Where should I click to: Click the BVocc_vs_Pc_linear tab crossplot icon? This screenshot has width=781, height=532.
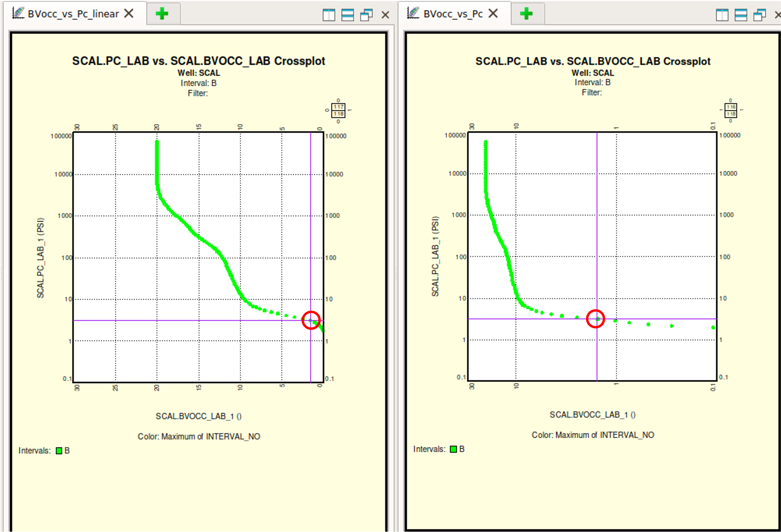click(19, 13)
